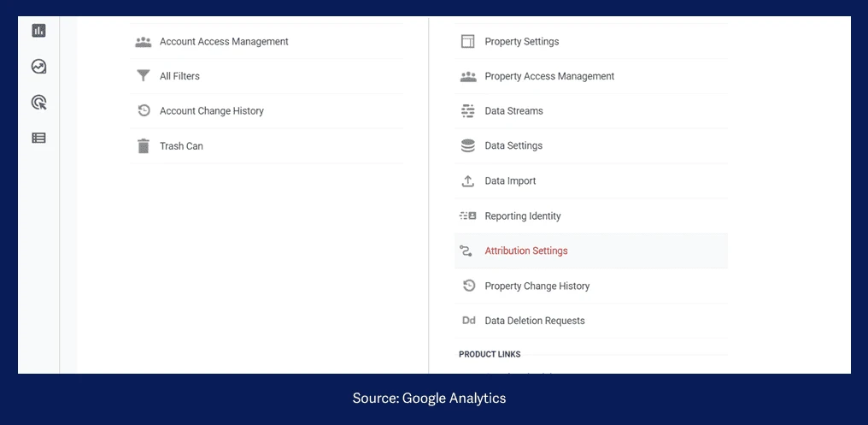The height and width of the screenshot is (425, 868).
Task: Select Attribution Settings
Action: [525, 251]
